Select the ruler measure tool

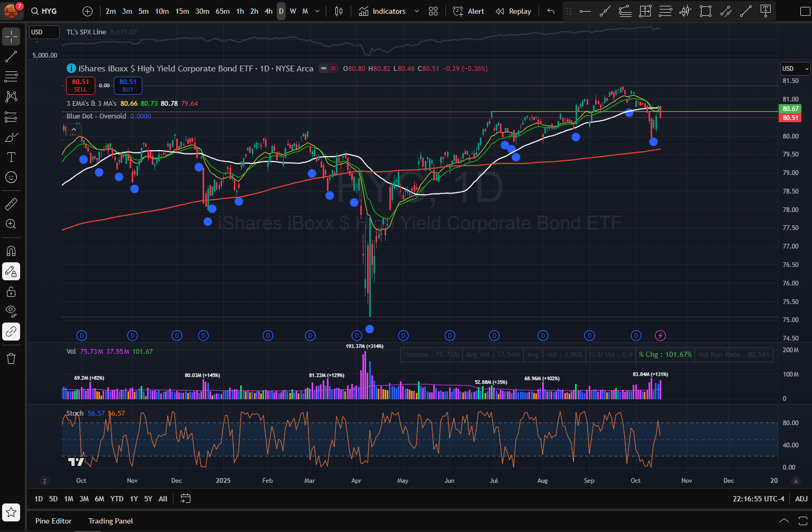[x=11, y=204]
